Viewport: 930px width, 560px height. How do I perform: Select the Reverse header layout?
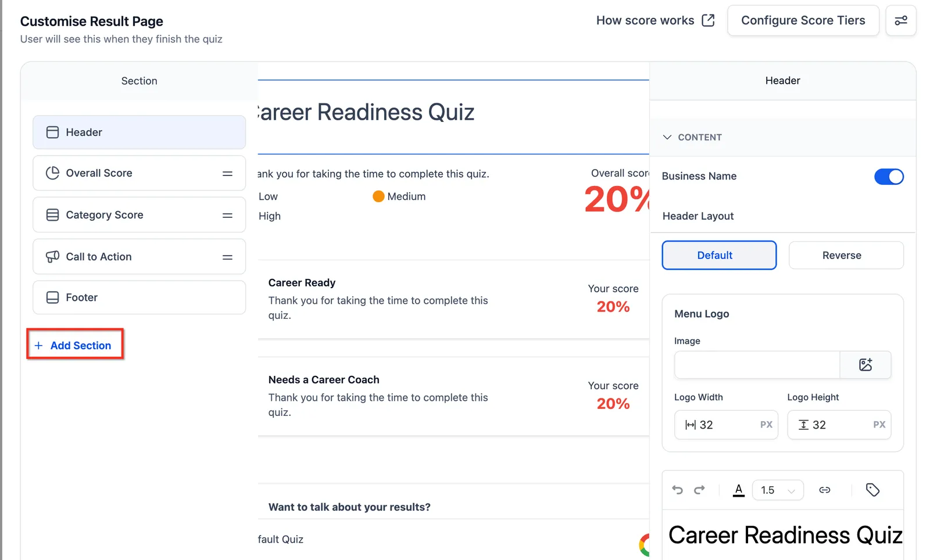point(846,255)
